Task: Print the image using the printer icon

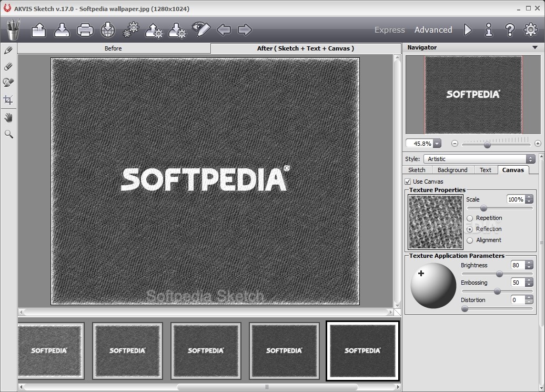Action: point(85,30)
